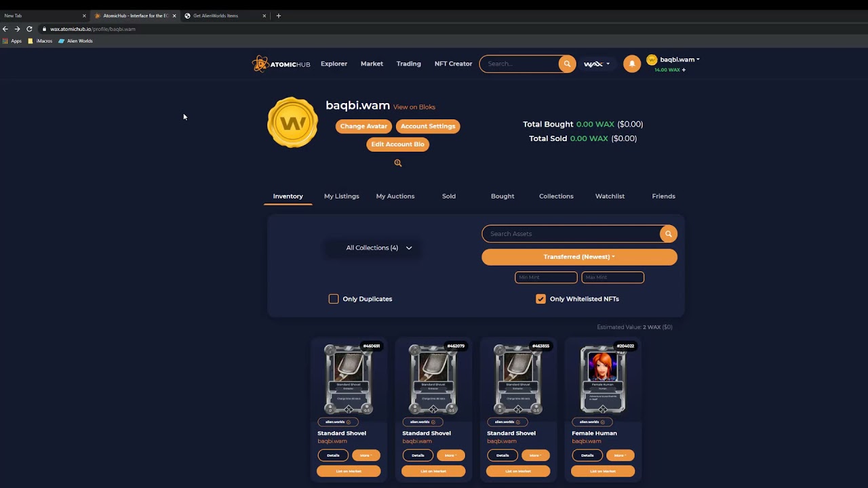
Task: Click Details on shovel #460691
Action: 333,455
